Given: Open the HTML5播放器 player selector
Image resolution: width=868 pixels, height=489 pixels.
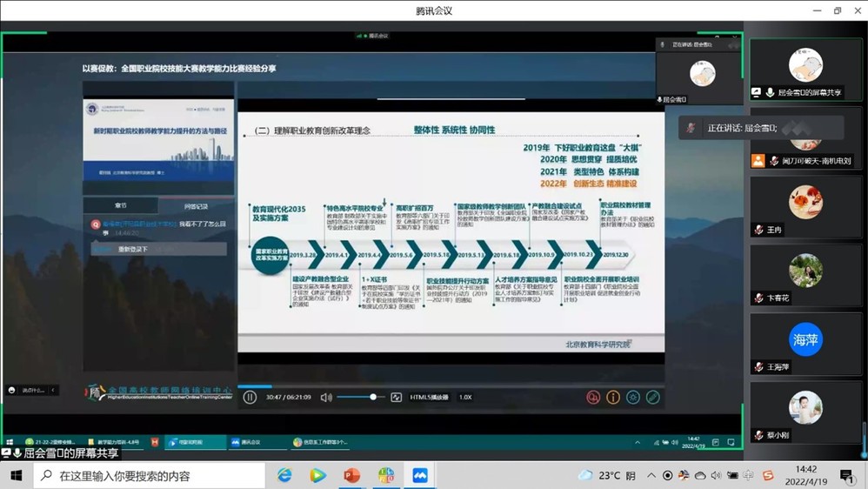Looking at the screenshot, I should (429, 398).
